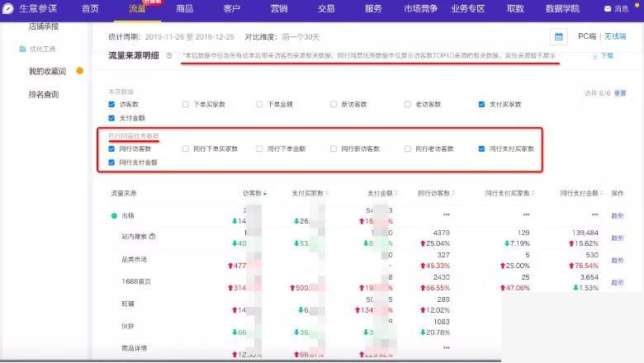Screen dimensions: 644x363
Task: Enable the 下单买家数 checkbox
Action: [186, 105]
